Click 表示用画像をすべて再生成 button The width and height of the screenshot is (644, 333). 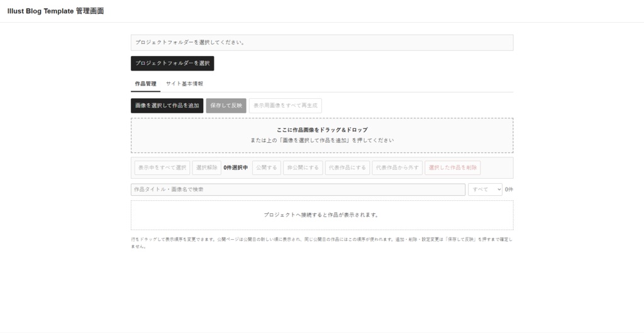click(286, 106)
